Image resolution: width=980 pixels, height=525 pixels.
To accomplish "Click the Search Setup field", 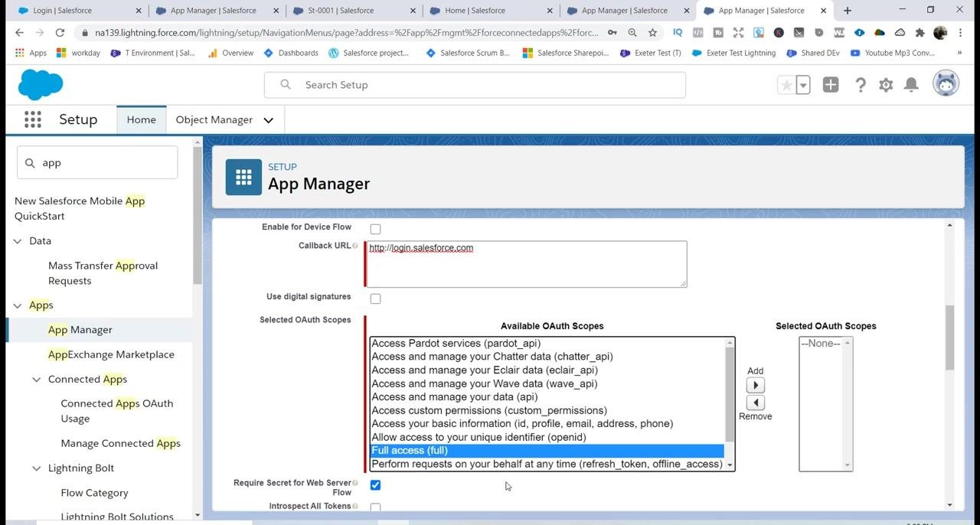I will pyautogui.click(x=475, y=85).
